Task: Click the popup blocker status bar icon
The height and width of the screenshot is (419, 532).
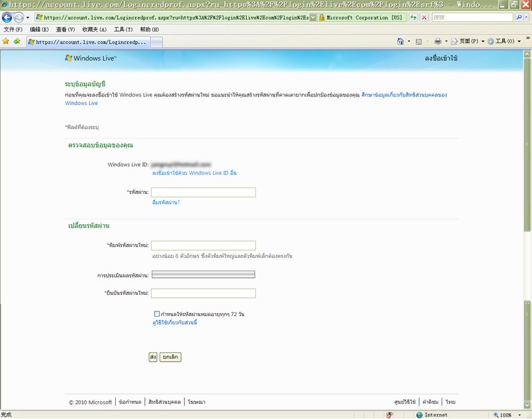Action: [390, 415]
